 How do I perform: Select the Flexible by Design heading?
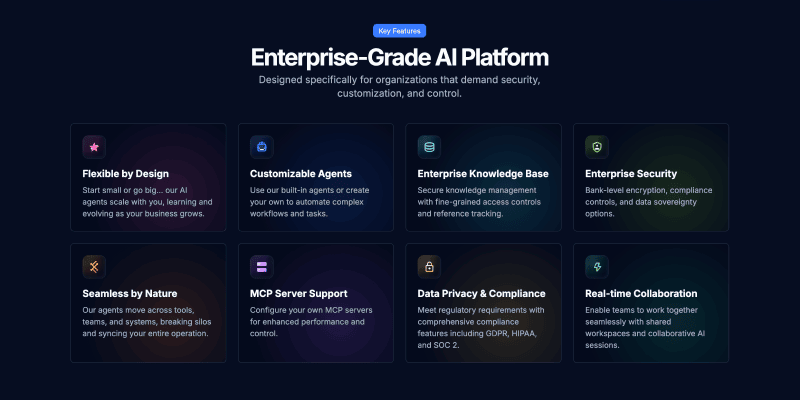126,173
